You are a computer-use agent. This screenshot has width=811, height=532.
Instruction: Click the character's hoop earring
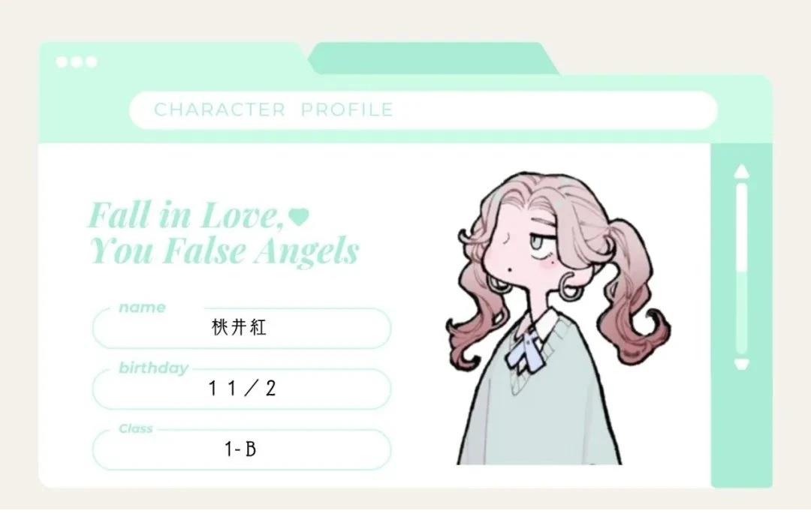[571, 290]
